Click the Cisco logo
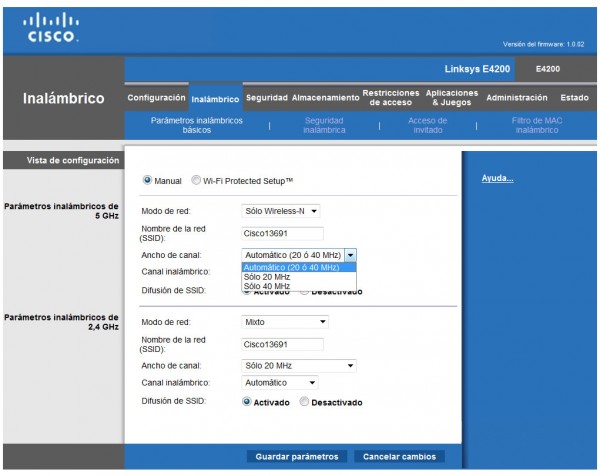Screen dimensions: 600x476 [51, 27]
